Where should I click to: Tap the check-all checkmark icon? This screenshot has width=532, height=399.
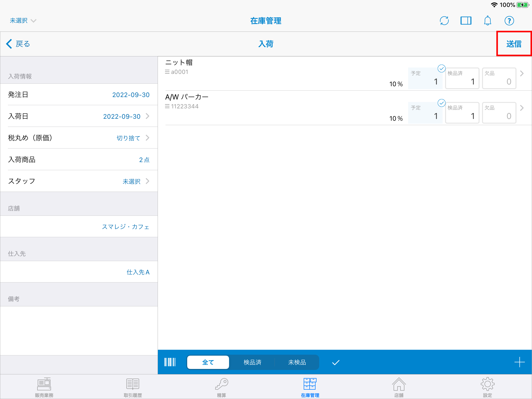click(x=336, y=362)
